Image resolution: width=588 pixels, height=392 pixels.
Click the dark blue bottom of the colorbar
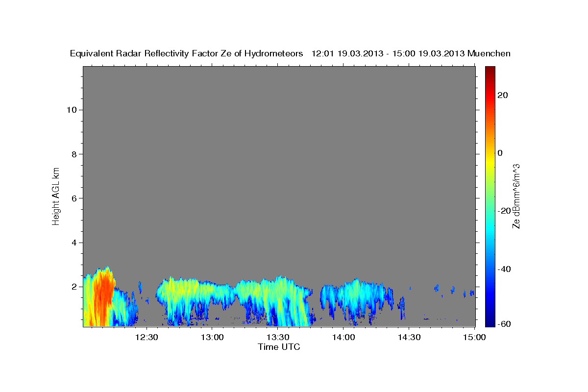[x=490, y=321]
